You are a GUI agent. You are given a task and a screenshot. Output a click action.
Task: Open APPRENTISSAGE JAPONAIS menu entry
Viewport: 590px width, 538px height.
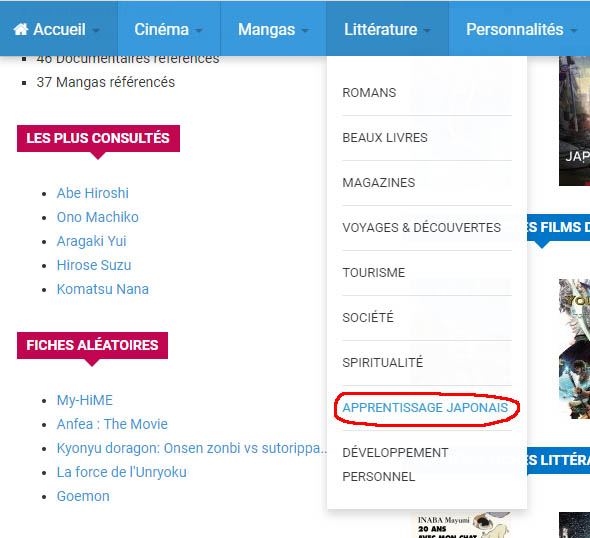coord(425,408)
